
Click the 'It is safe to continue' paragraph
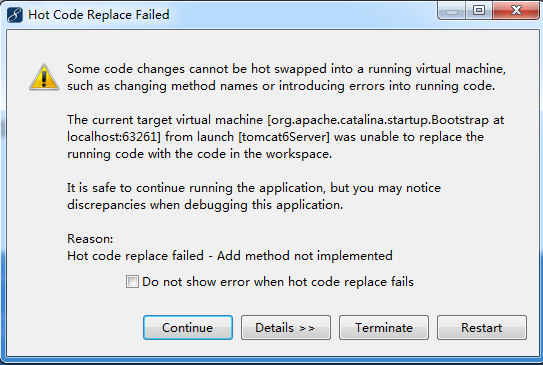254,196
